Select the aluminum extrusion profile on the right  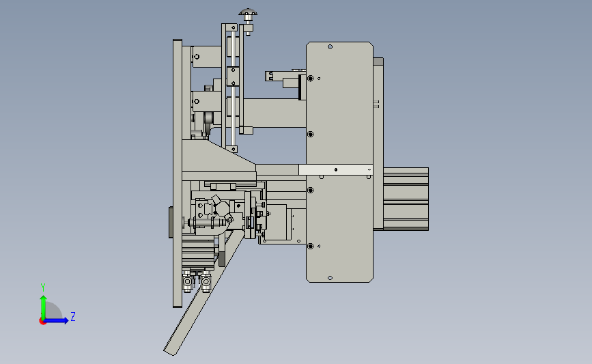pyautogui.click(x=406, y=199)
